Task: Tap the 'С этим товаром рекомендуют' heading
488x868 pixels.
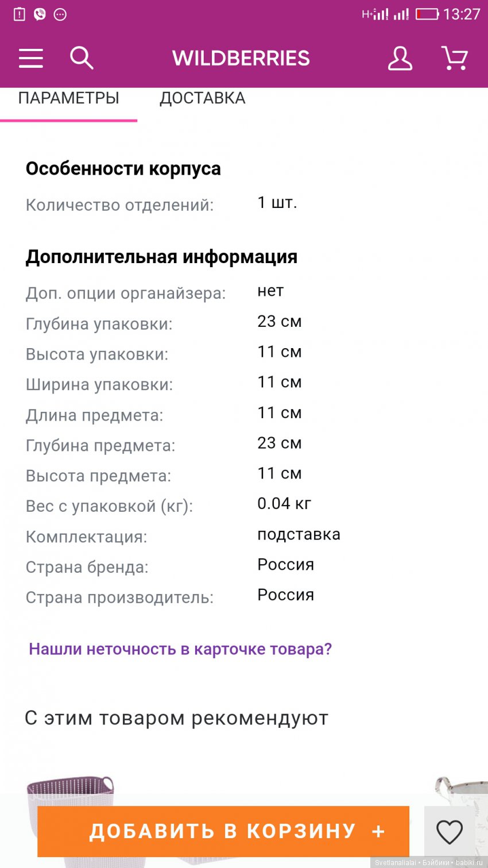Action: click(176, 718)
